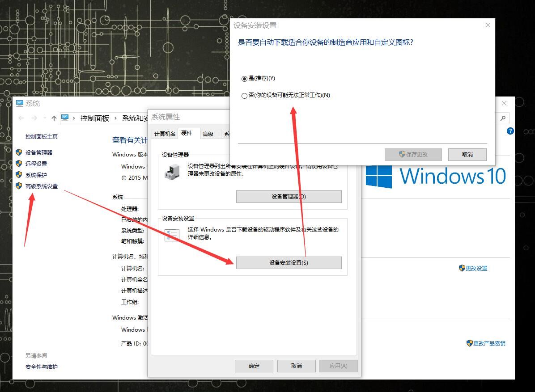
Task: Open 系统保护 in the sidebar
Action: tap(36, 175)
